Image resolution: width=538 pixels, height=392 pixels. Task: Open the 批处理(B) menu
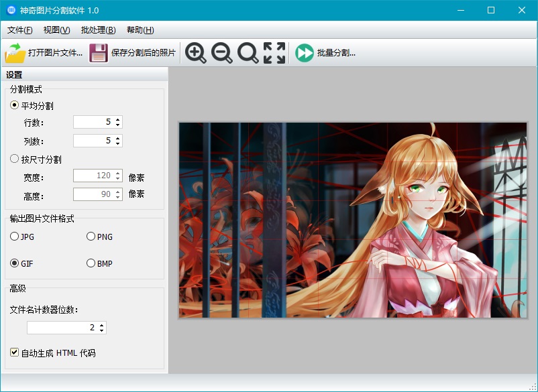tap(97, 29)
